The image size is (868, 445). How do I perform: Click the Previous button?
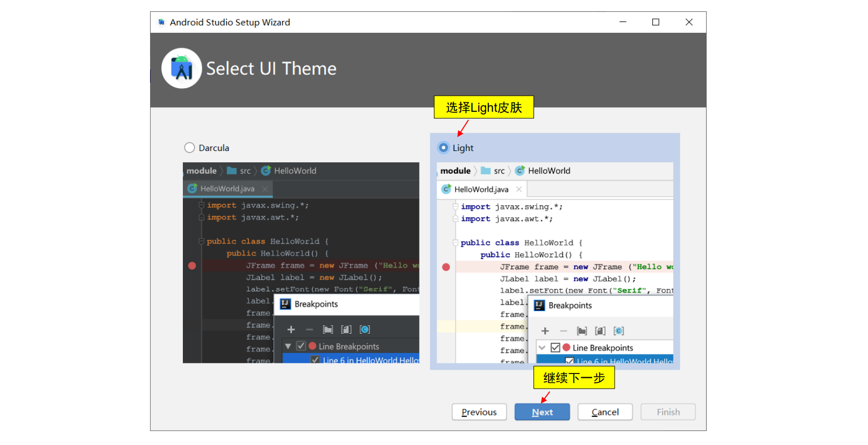click(x=479, y=412)
